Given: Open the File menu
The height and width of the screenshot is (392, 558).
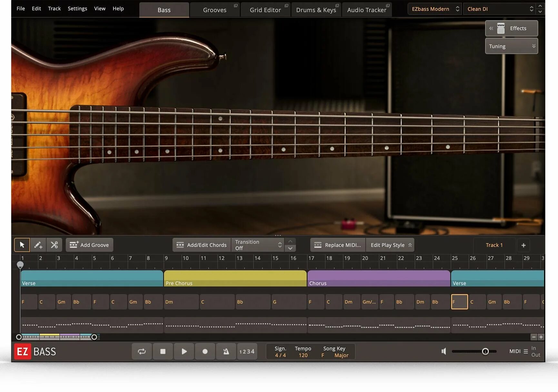Looking at the screenshot, I should 21,8.
